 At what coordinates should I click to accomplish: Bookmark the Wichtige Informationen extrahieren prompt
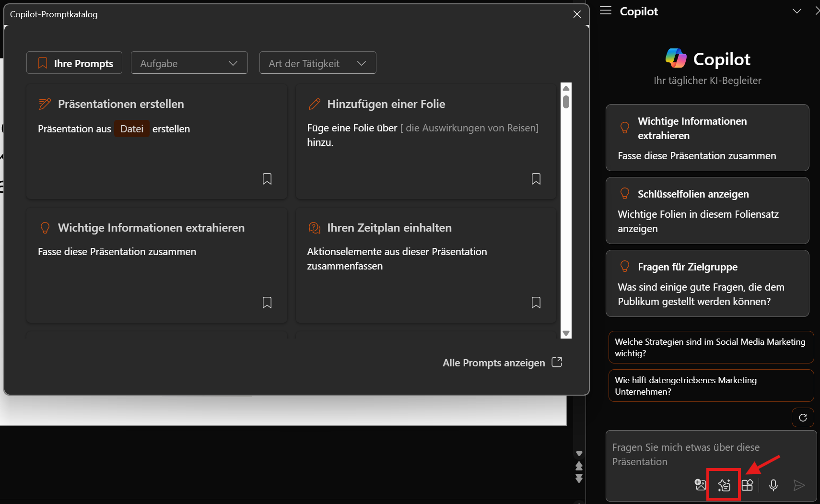click(x=267, y=303)
